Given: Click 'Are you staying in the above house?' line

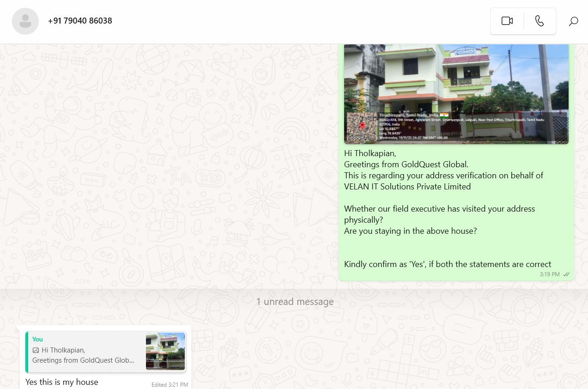Looking at the screenshot, I should pos(410,231).
